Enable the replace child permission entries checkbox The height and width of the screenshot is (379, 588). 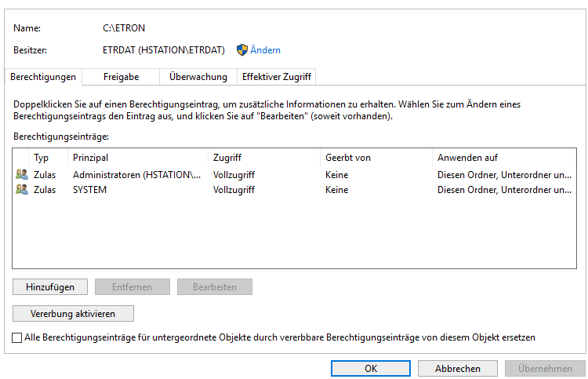(18, 337)
